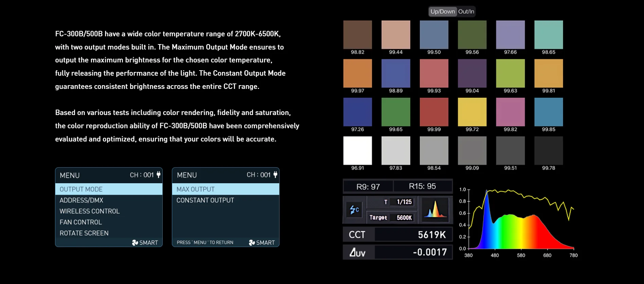The height and width of the screenshot is (284, 644).
Task: Click plug icon in MAX OUTPUT menu header
Action: tap(275, 174)
